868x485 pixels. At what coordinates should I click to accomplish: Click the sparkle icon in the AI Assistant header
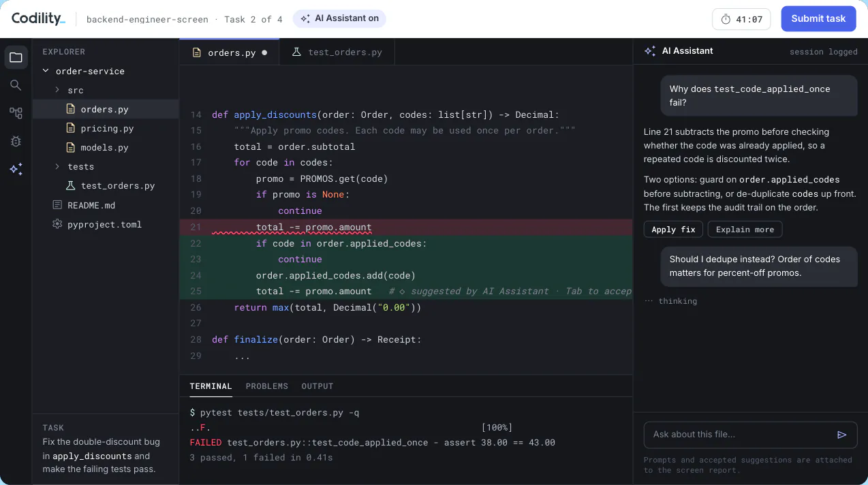pyautogui.click(x=650, y=51)
